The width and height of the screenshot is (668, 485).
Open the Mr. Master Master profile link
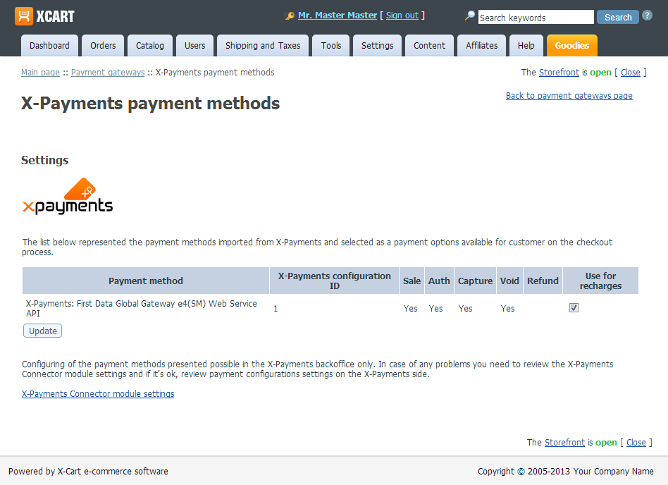[x=337, y=15]
